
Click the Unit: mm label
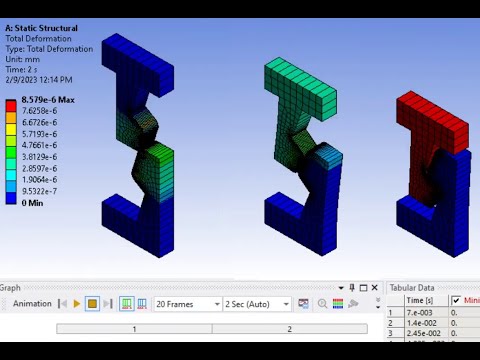click(22, 59)
